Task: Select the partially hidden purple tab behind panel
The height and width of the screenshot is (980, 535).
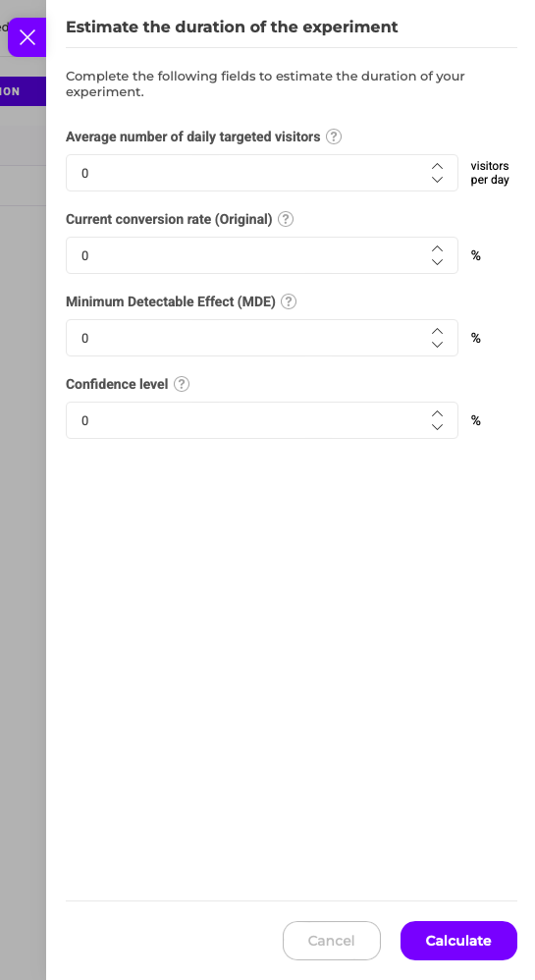Action: [x=23, y=91]
